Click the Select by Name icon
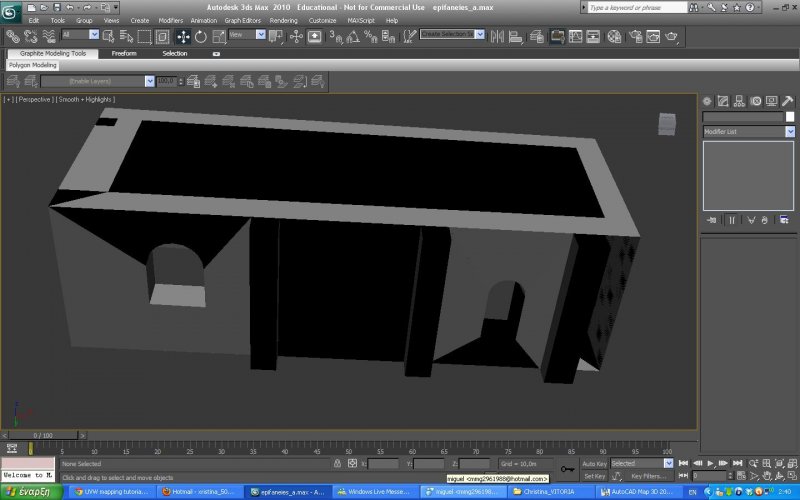The width and height of the screenshot is (800, 500). click(x=127, y=37)
